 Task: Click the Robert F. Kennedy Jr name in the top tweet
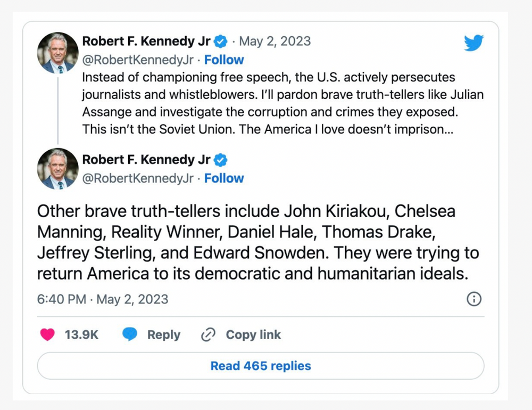(x=146, y=42)
